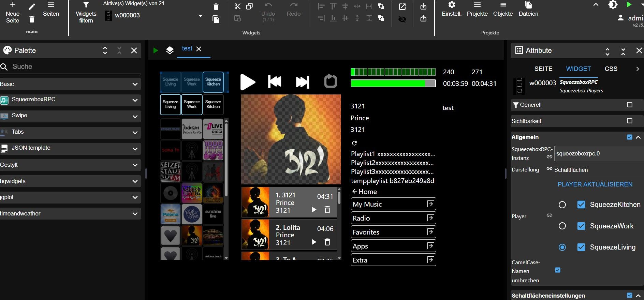Viewport: 644px width, 300px height.
Task: Open the Radio menu entry
Action: 393,218
